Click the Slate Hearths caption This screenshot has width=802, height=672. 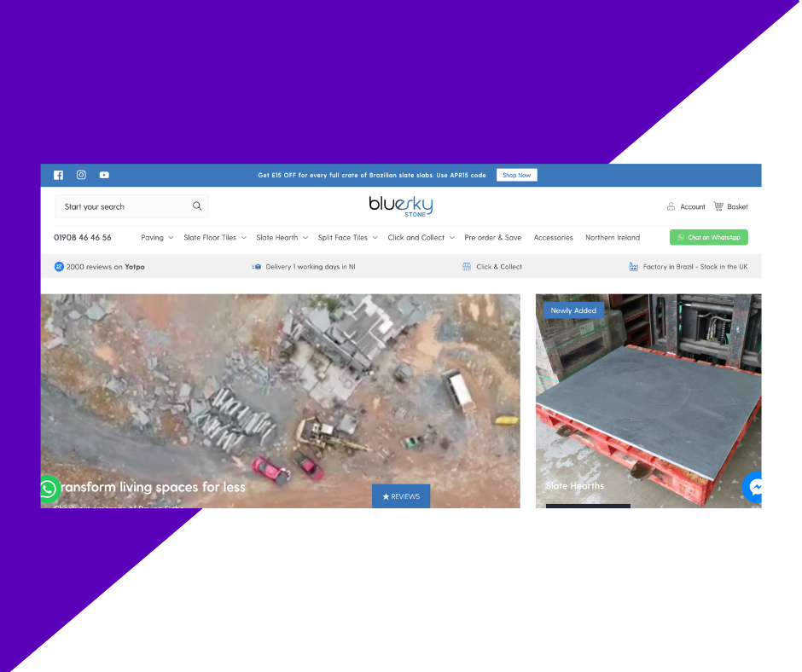575,486
